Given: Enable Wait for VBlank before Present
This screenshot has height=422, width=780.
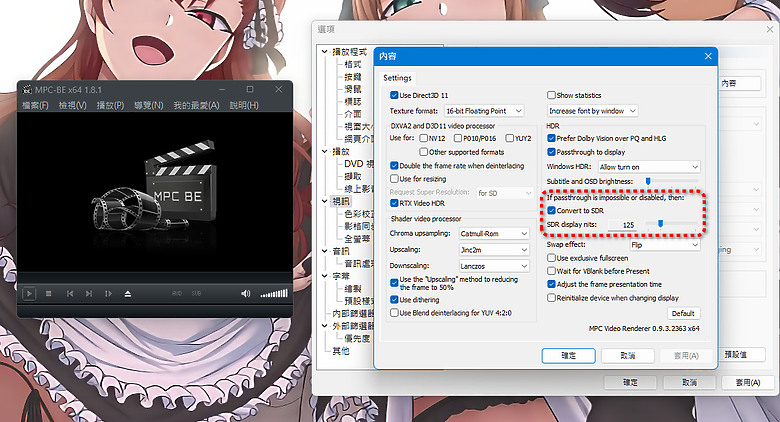Looking at the screenshot, I should tap(551, 271).
